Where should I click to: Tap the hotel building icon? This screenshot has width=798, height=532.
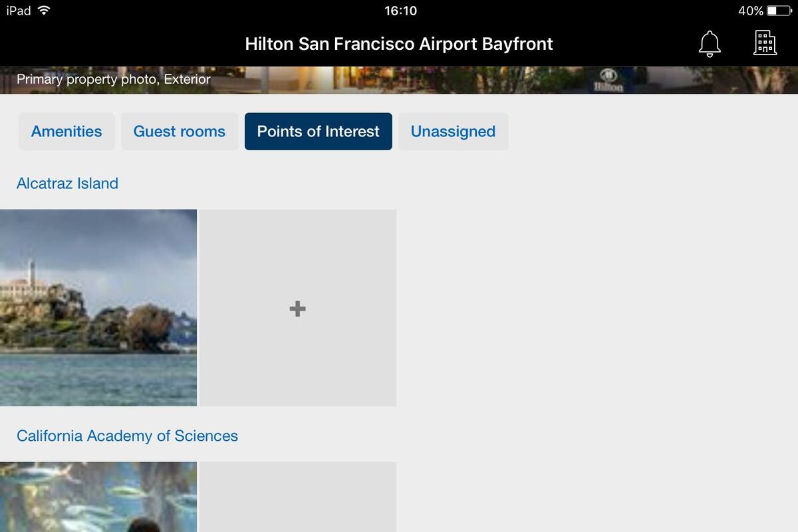pos(765,43)
